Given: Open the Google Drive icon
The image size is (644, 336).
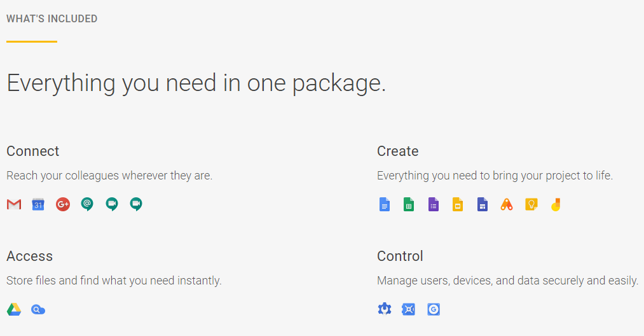Looking at the screenshot, I should (x=14, y=309).
